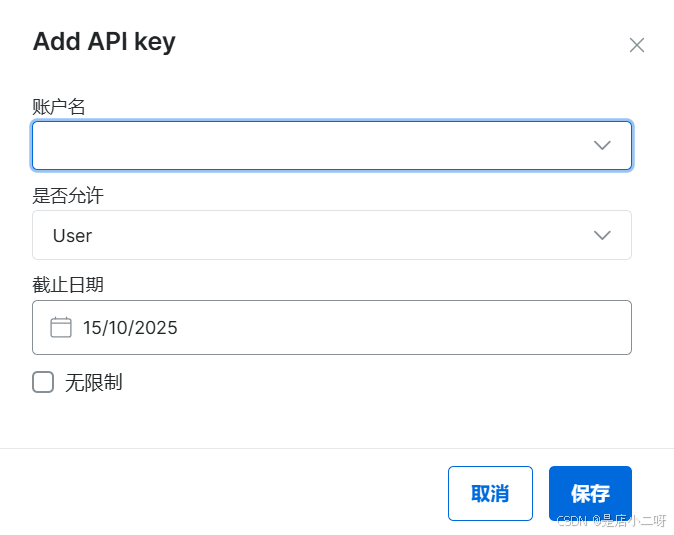Select the User value in the dropdown
Screen dimensions: 674x535
[x=72, y=235]
